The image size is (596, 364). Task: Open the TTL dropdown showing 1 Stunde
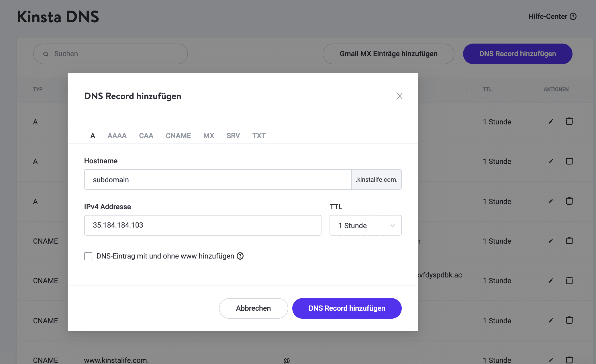(x=365, y=225)
